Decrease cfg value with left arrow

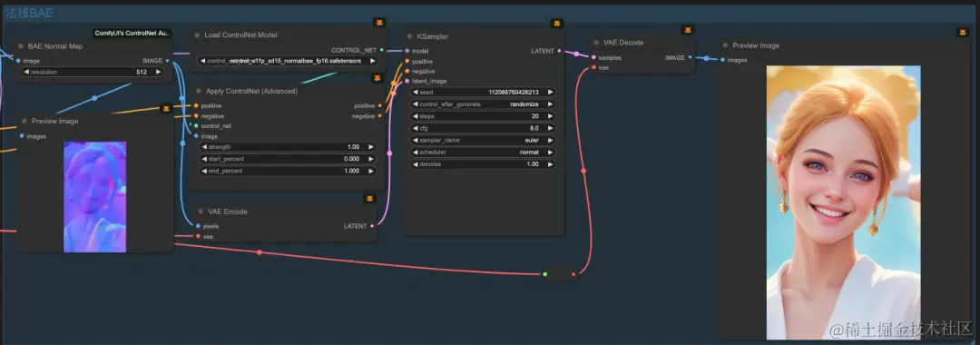(415, 128)
